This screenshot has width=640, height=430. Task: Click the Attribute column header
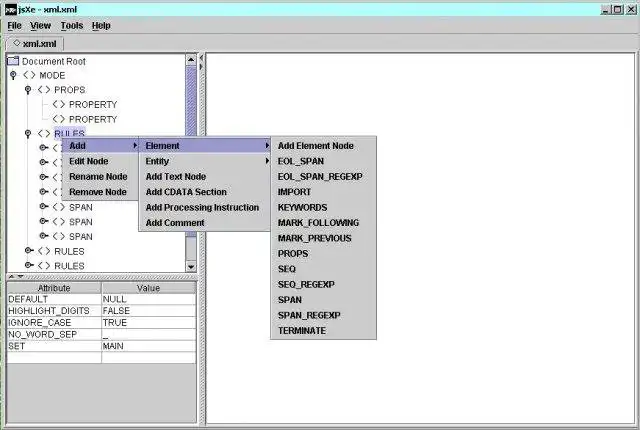point(54,288)
